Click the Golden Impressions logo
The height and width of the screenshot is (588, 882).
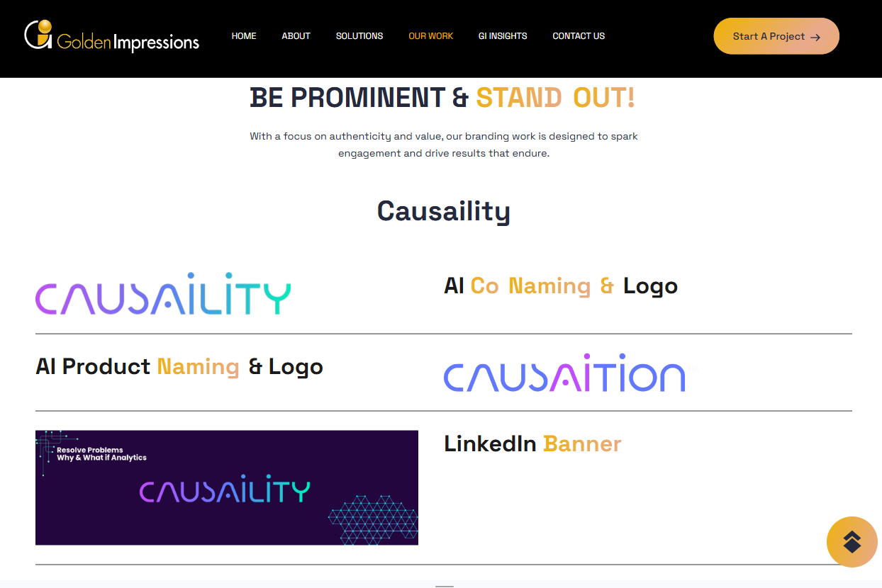pyautogui.click(x=111, y=36)
